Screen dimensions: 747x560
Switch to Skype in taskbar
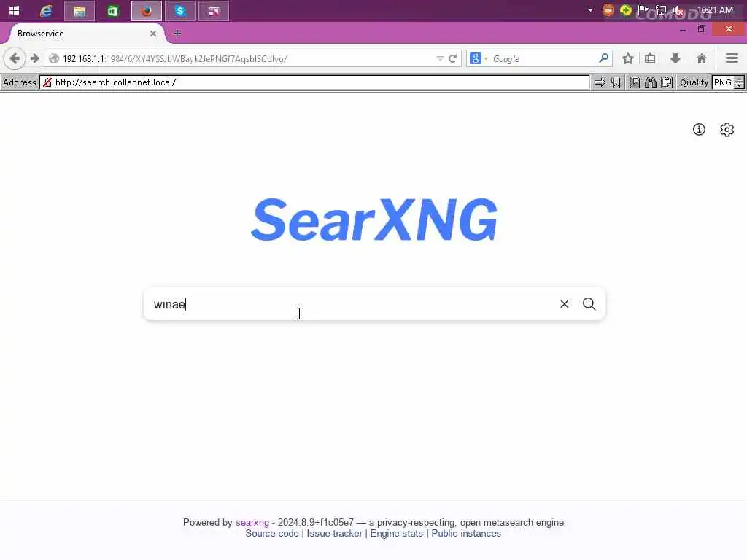[180, 10]
